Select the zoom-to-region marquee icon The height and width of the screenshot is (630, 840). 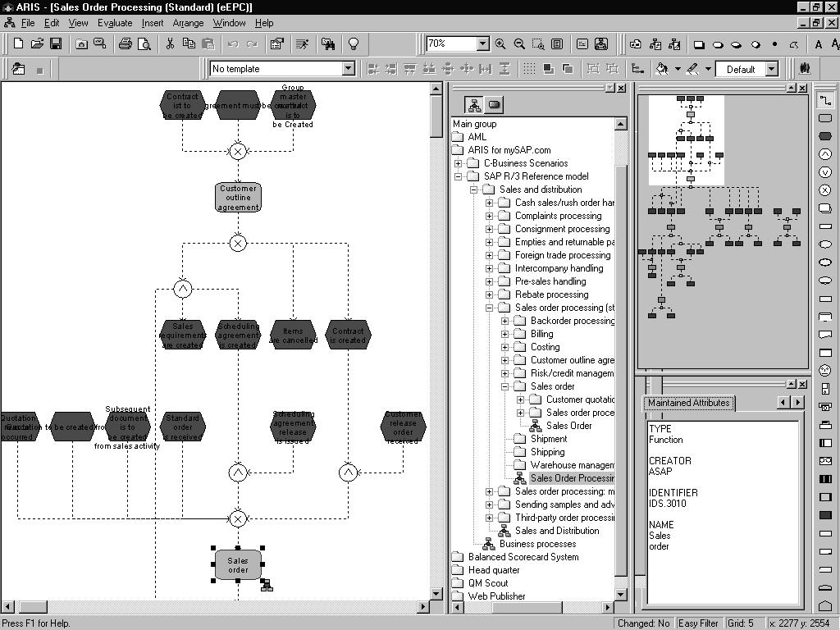tap(538, 44)
